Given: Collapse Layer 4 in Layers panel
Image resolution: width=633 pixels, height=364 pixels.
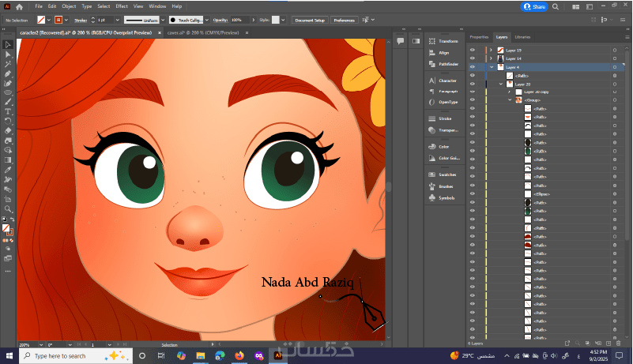Looking at the screenshot, I should click(x=492, y=67).
